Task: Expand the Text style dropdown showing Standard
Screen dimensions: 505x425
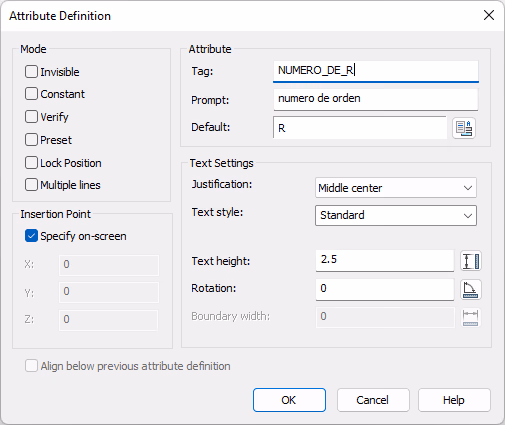Action: tap(396, 215)
